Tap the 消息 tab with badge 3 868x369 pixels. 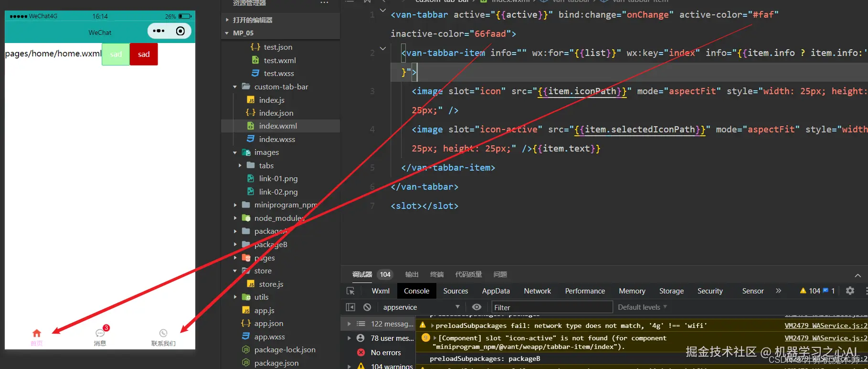(100, 336)
